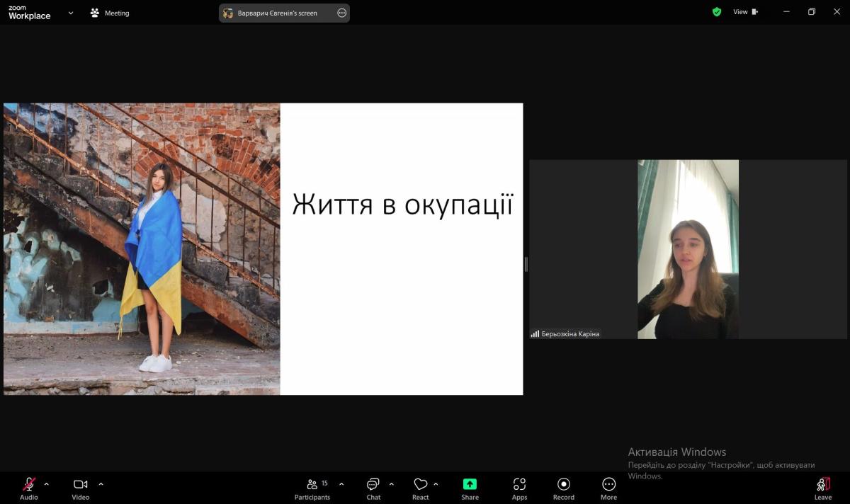Open the More options icon
This screenshot has width=850, height=504.
608,484
